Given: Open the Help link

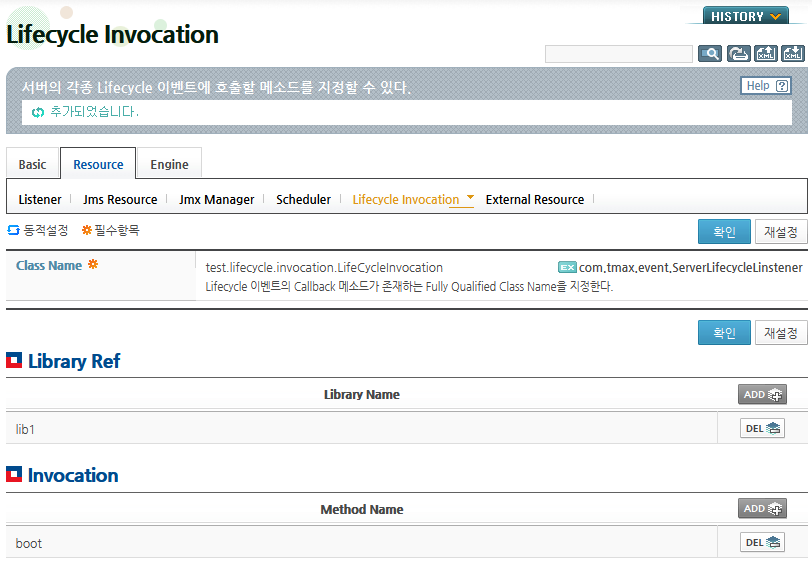Looking at the screenshot, I should 766,85.
